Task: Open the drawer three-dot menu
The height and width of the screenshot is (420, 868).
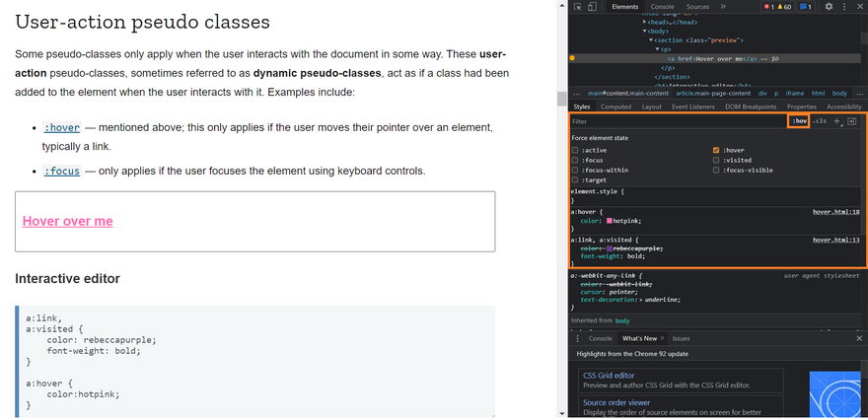Action: (x=578, y=338)
